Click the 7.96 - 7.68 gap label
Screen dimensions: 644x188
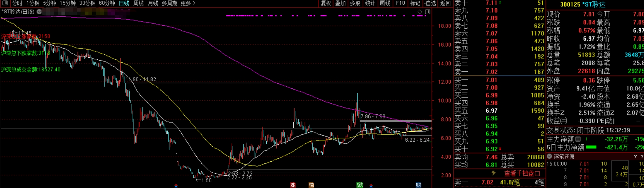pyautogui.click(x=373, y=116)
